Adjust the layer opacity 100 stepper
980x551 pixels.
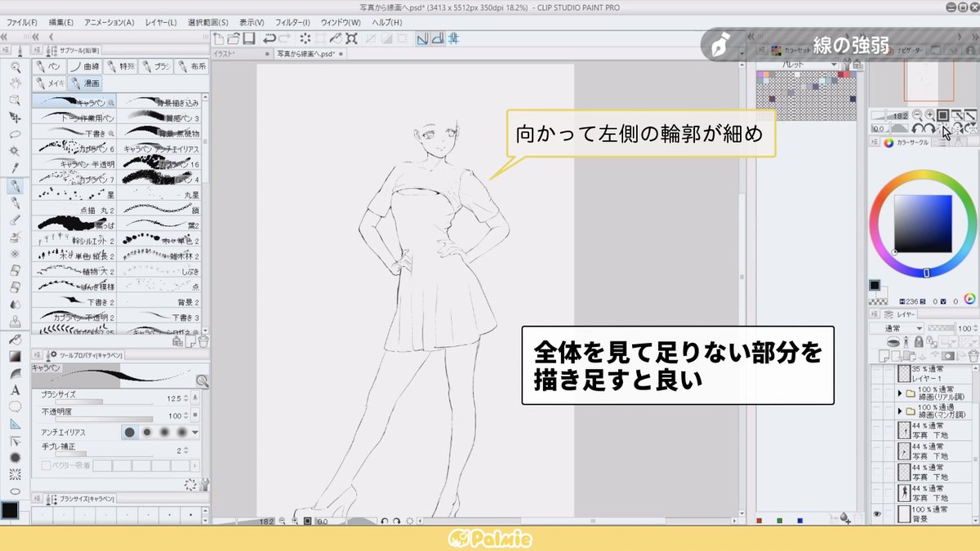tap(974, 328)
